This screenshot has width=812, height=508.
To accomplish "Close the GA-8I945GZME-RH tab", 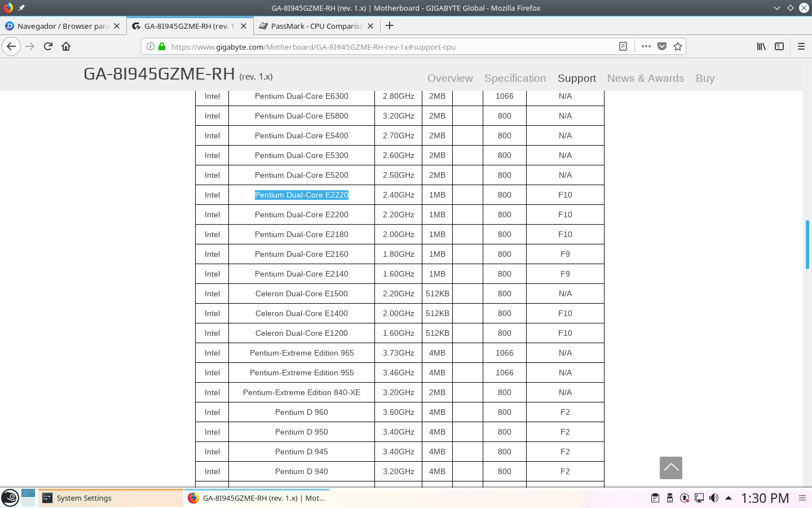I will point(244,26).
